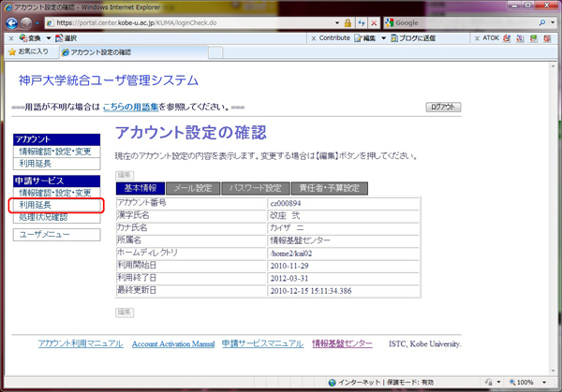Click 利用開始日 value 2010-11-29
Image resolution: width=562 pixels, height=392 pixels.
coord(288,266)
